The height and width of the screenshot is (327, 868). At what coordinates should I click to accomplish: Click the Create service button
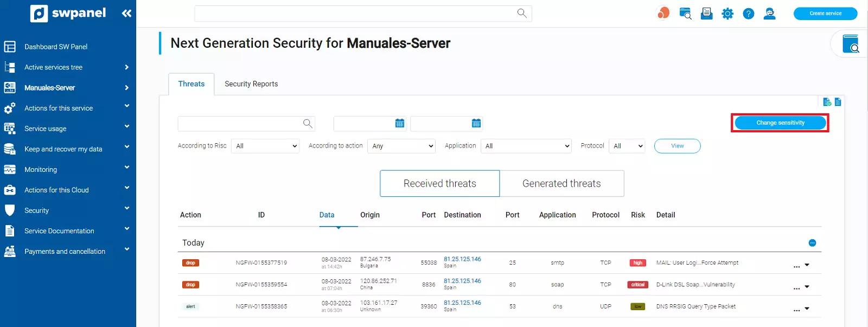click(x=825, y=14)
